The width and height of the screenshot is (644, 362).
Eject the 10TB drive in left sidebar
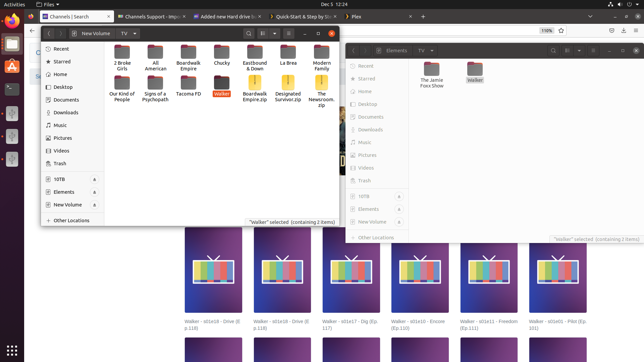(x=95, y=180)
